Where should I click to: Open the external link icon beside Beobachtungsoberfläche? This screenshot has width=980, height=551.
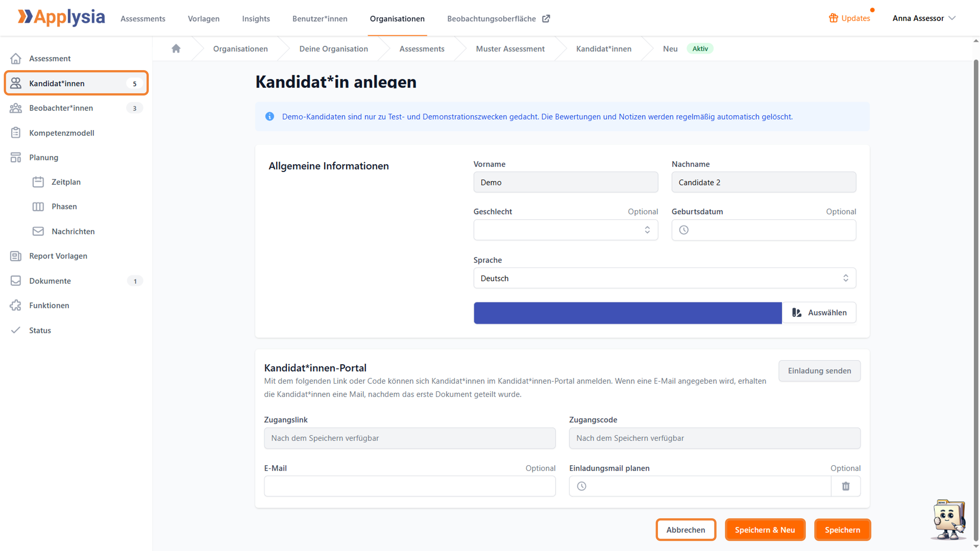point(546,19)
